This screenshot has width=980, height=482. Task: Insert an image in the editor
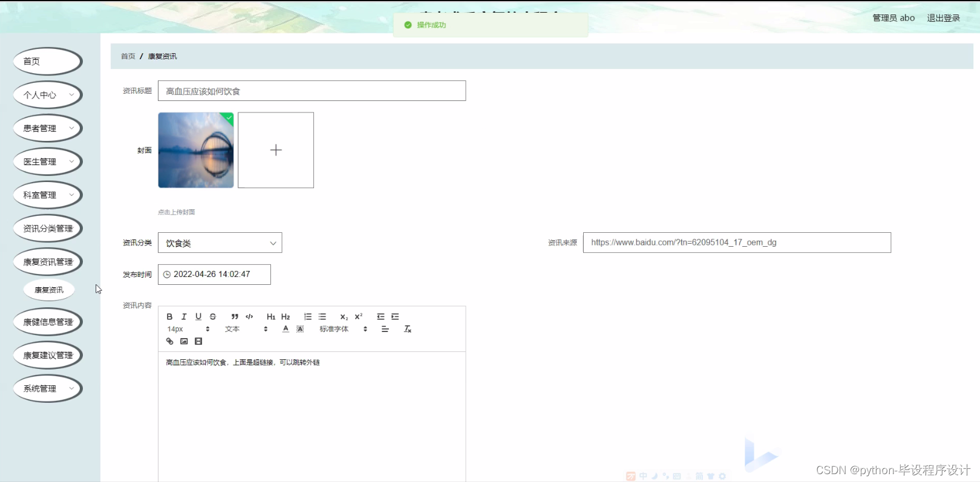click(x=184, y=341)
